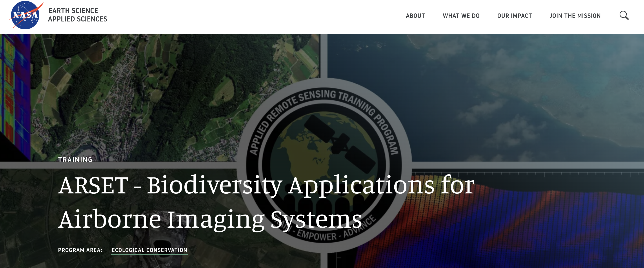Click the TRAINING category label
Image resolution: width=644 pixels, height=268 pixels.
[75, 160]
